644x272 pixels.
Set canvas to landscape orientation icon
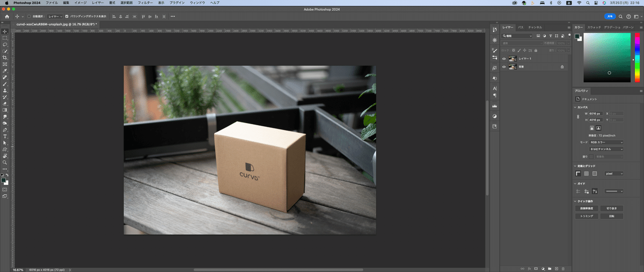click(598, 128)
